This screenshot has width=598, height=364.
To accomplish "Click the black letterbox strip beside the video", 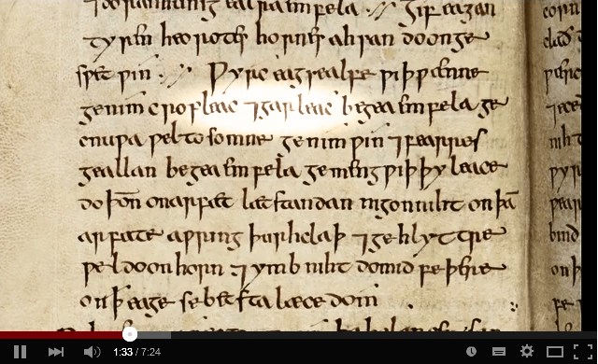I will click(590, 163).
